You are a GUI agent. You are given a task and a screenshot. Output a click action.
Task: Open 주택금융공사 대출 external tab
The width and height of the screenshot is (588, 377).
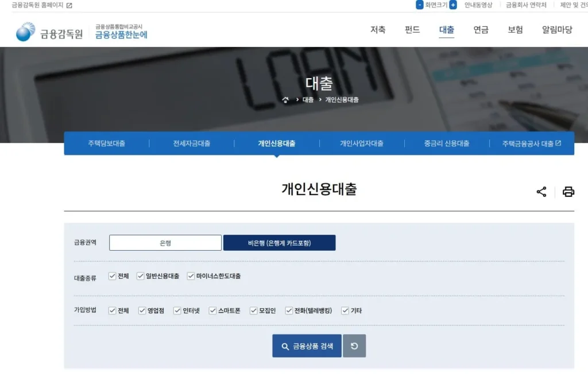click(531, 143)
